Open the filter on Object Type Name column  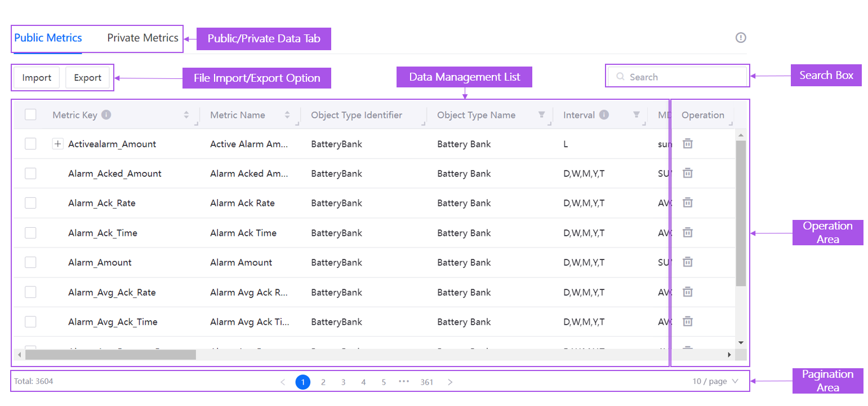541,115
